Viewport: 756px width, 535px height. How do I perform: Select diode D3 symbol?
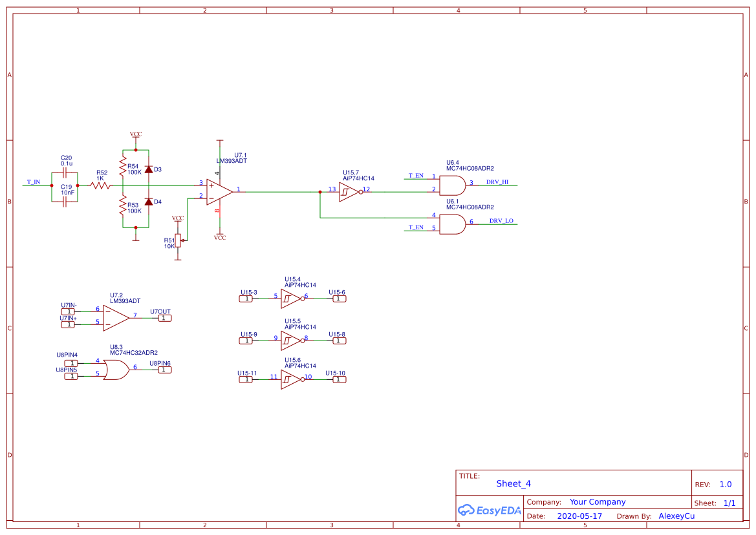pos(147,169)
